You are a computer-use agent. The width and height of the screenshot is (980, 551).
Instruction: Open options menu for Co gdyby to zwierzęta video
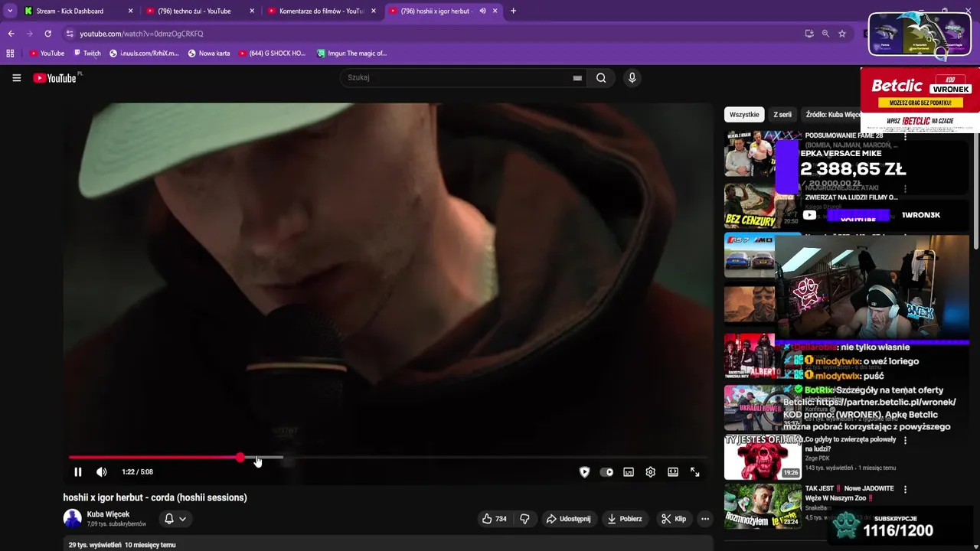click(905, 441)
